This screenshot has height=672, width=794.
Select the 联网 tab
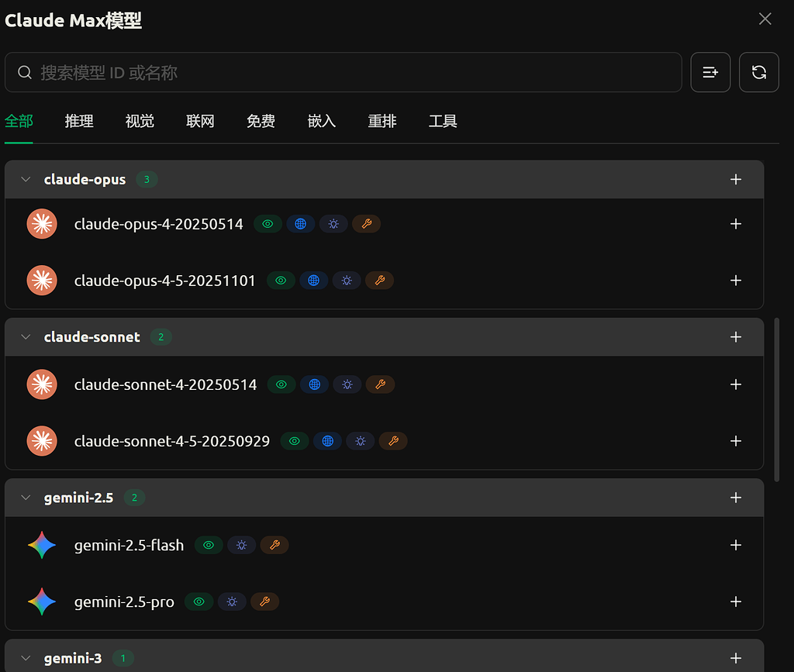click(200, 121)
